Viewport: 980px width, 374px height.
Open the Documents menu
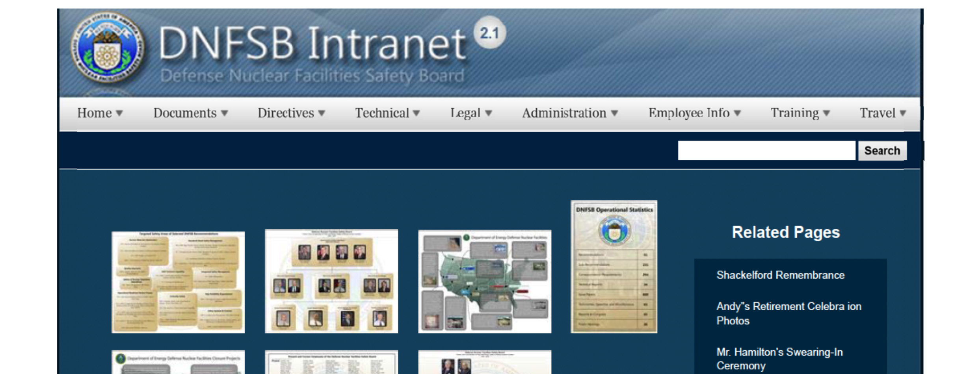pyautogui.click(x=191, y=113)
